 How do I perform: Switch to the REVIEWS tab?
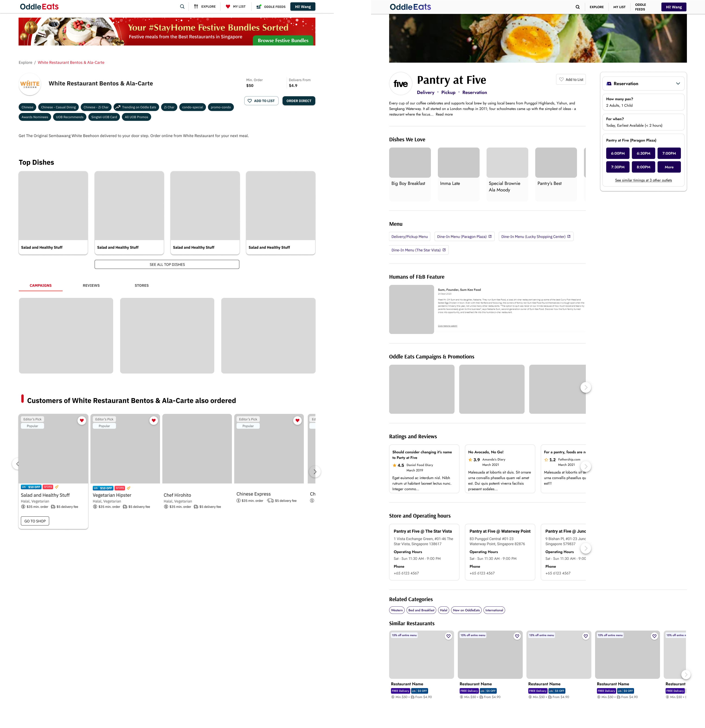click(91, 286)
